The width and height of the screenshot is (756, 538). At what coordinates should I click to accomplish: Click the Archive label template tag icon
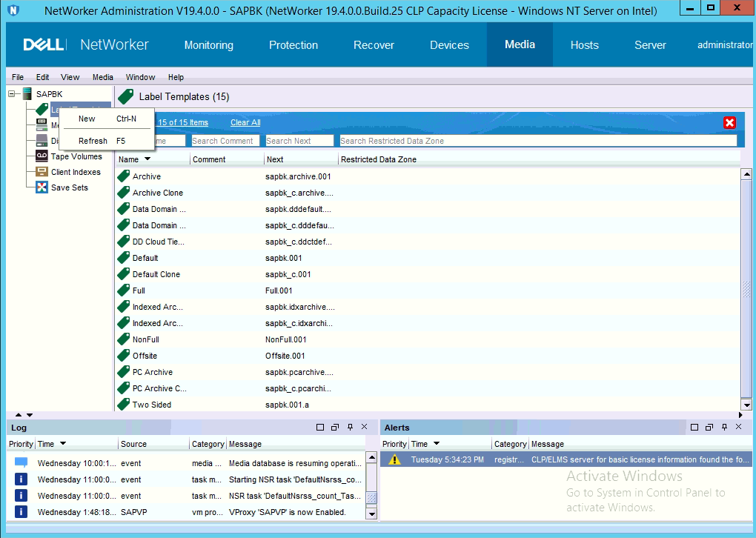[x=124, y=176]
